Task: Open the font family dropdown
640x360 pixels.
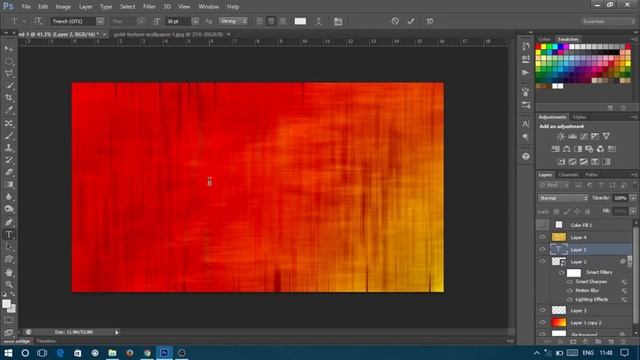Action: coord(100,21)
